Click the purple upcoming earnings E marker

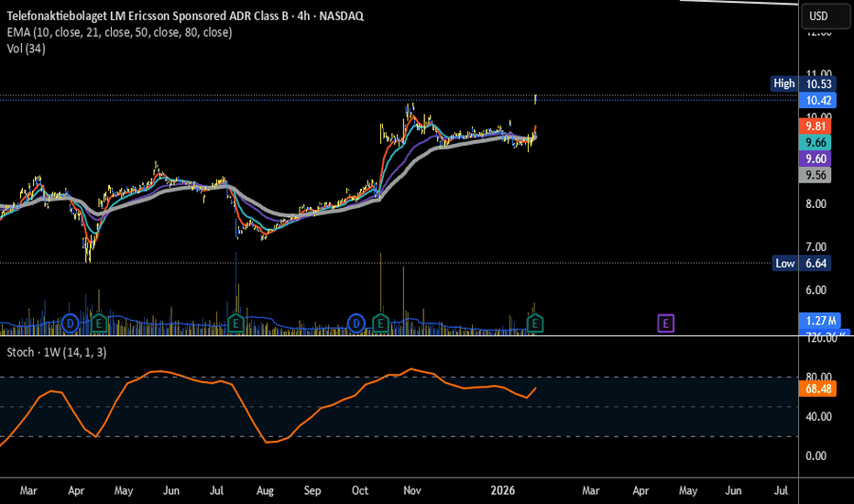pos(665,323)
